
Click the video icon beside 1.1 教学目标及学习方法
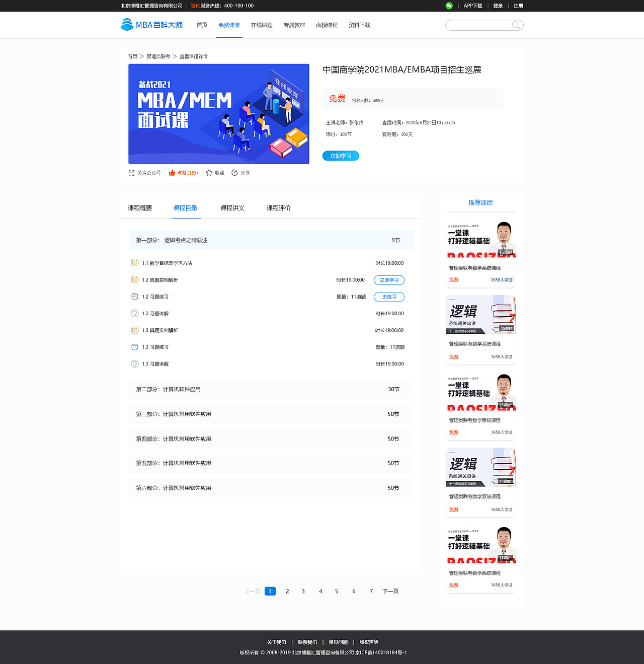[x=135, y=263]
